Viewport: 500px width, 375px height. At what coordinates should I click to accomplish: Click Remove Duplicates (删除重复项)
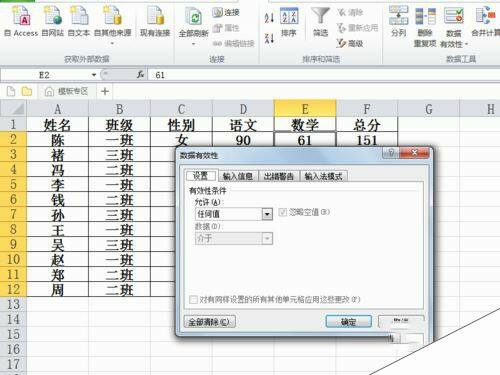click(x=425, y=27)
